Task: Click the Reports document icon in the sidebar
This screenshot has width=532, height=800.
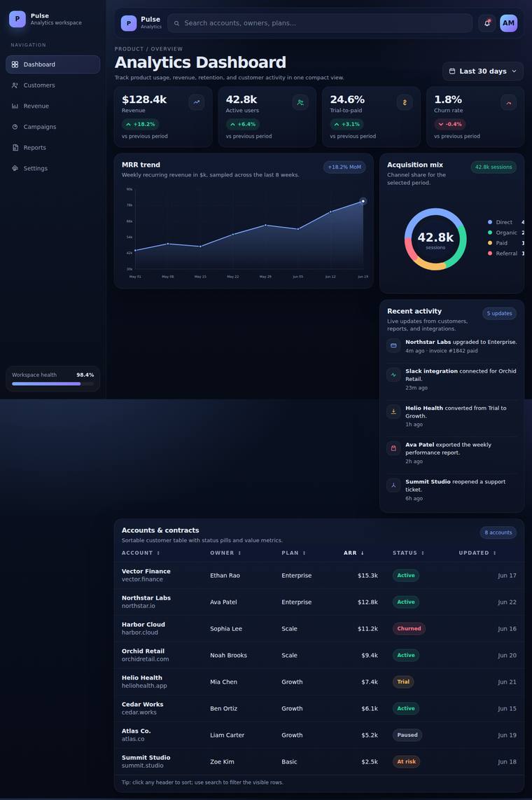Action: [x=15, y=147]
